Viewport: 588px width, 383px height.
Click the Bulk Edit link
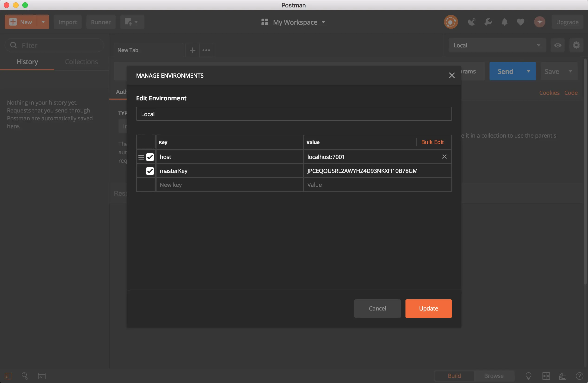[x=432, y=142]
